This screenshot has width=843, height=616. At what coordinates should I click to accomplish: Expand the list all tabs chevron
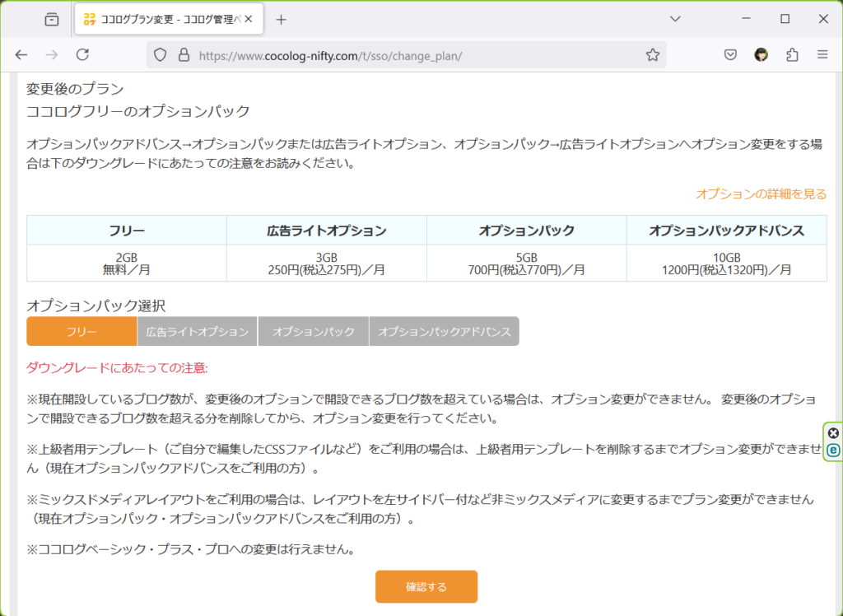tap(675, 20)
